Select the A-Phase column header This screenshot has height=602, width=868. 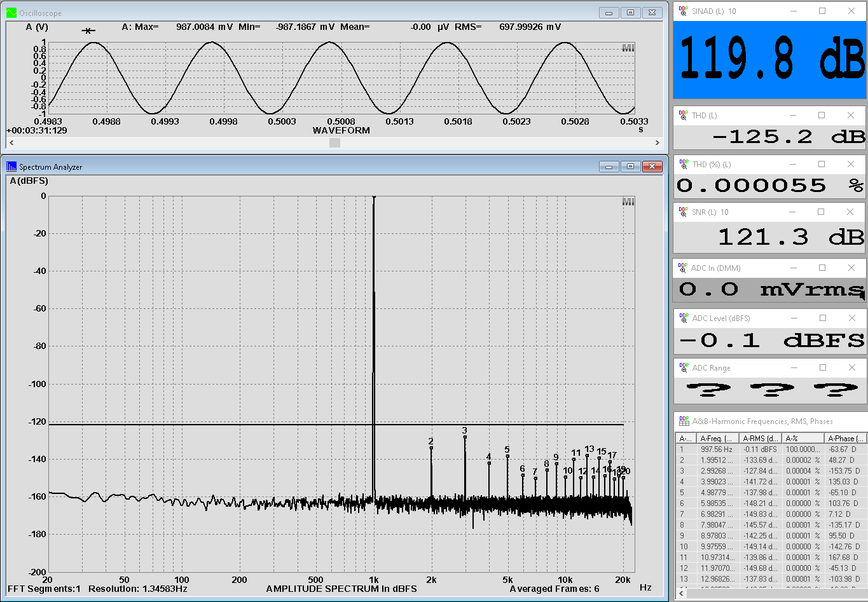(x=846, y=438)
